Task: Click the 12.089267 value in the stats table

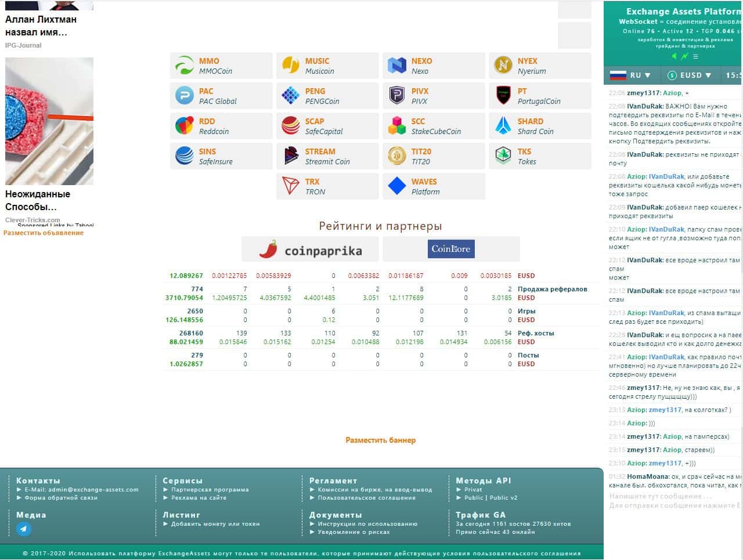Action: click(186, 276)
